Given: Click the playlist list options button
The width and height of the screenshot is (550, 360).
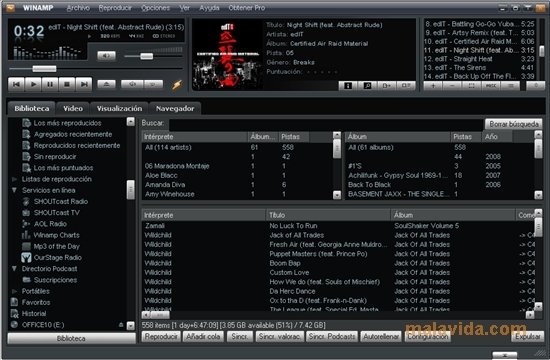Looking at the screenshot, I should [x=510, y=85].
